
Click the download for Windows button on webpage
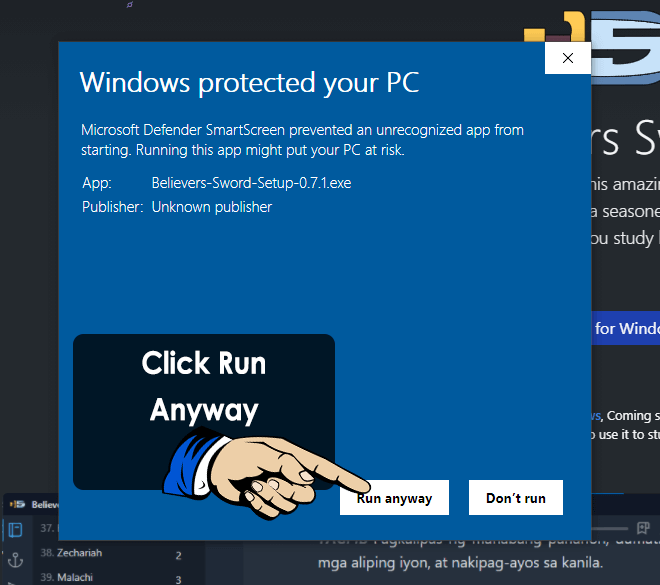(626, 328)
